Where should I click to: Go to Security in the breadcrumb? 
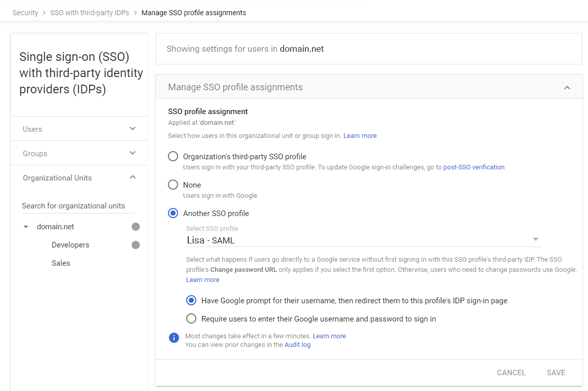click(25, 13)
